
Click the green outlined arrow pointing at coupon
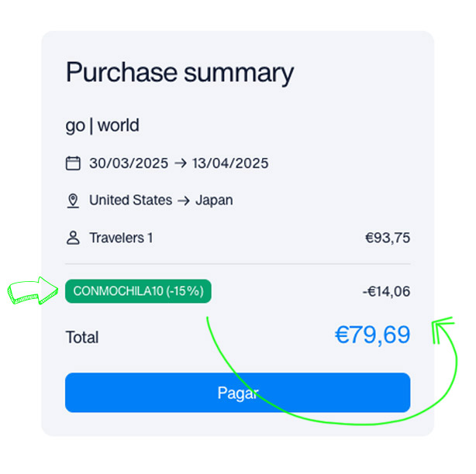(x=33, y=290)
